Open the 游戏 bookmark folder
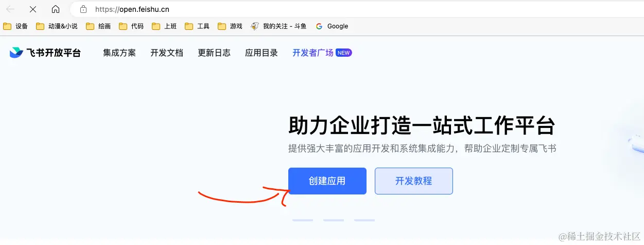The image size is (644, 245). point(230,26)
